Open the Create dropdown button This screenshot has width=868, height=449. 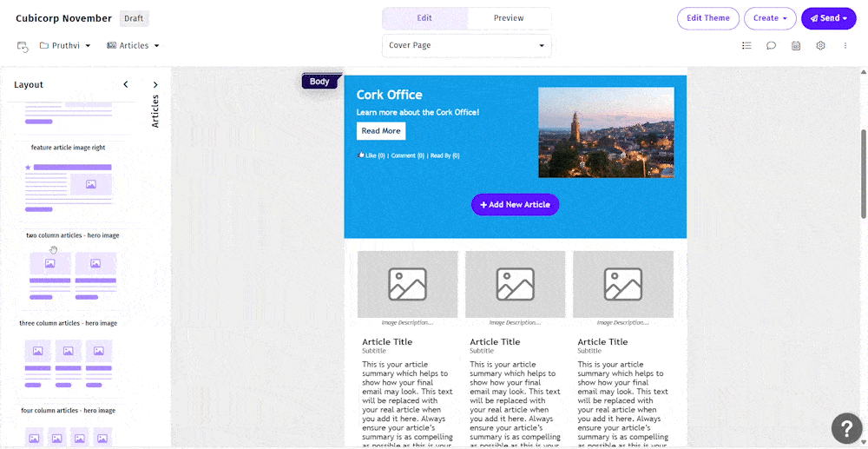770,18
